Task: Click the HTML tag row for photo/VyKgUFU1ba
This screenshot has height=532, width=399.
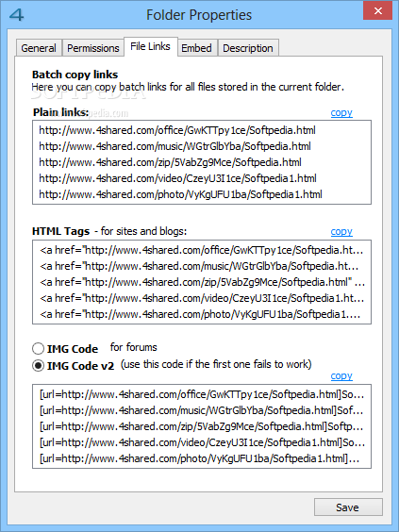Action: click(x=200, y=314)
